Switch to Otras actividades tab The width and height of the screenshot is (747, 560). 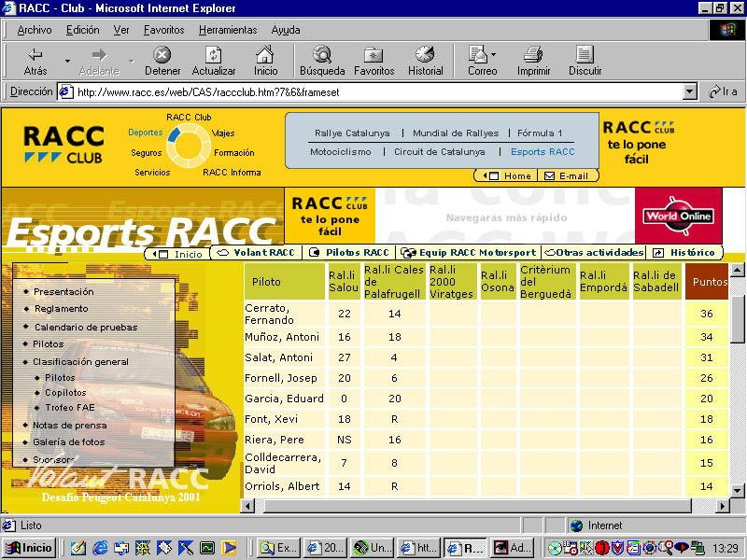pyautogui.click(x=594, y=253)
